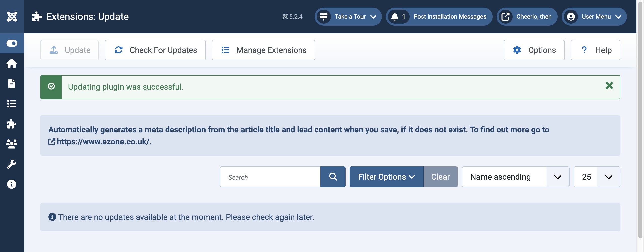
Task: Change the Name ascending sort order dropdown
Action: coord(515,177)
